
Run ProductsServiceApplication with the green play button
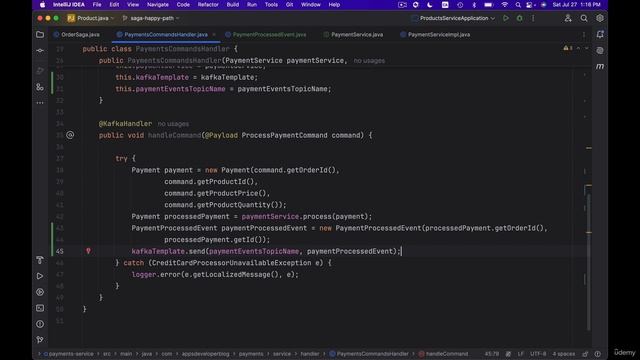pos(506,18)
